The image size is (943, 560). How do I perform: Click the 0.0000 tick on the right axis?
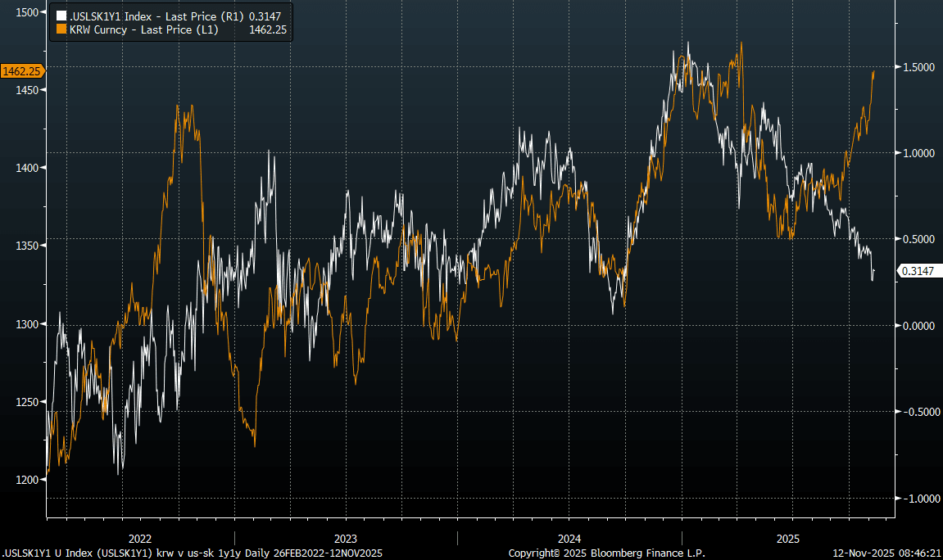918,326
